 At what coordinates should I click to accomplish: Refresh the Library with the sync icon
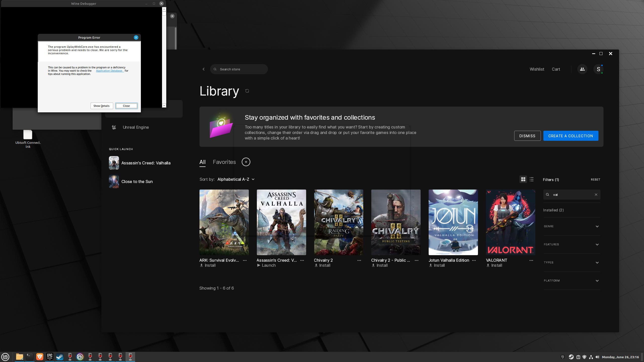247,91
